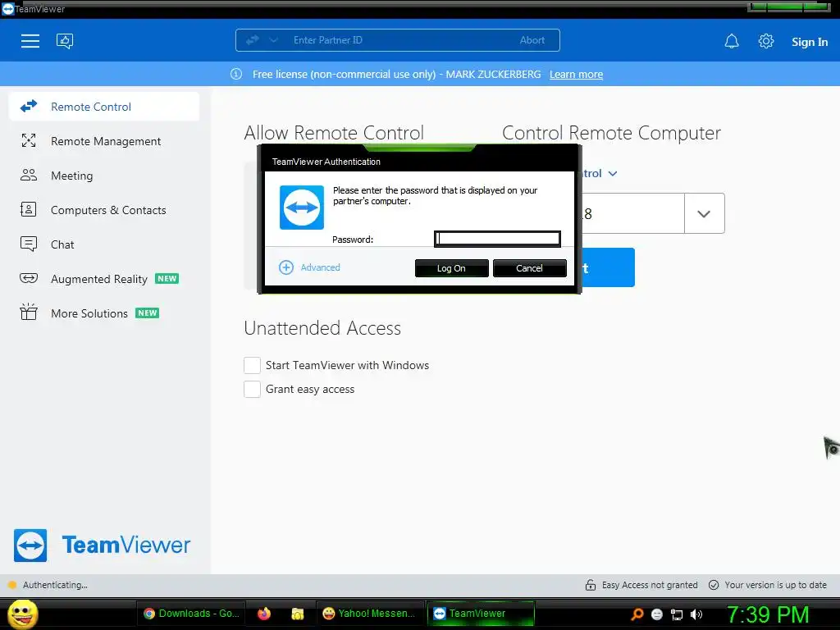Enable Start TeamViewer with Windows
The image size is (840, 630).
[x=253, y=365]
